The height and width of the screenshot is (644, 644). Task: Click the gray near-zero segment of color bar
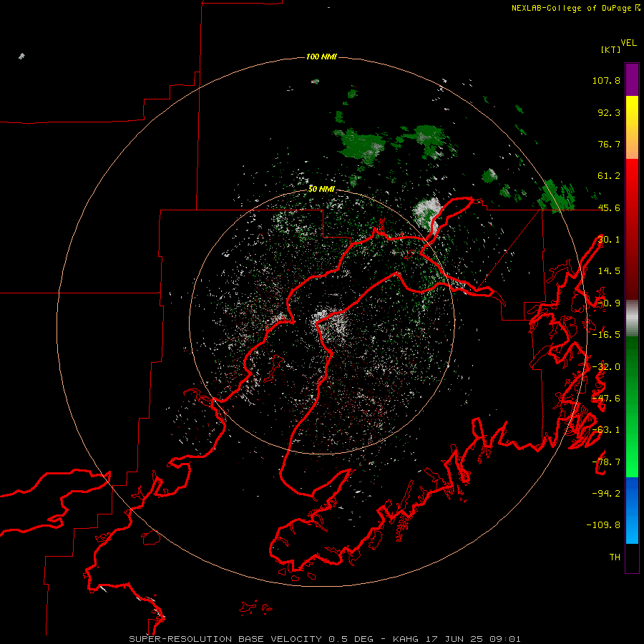click(632, 318)
